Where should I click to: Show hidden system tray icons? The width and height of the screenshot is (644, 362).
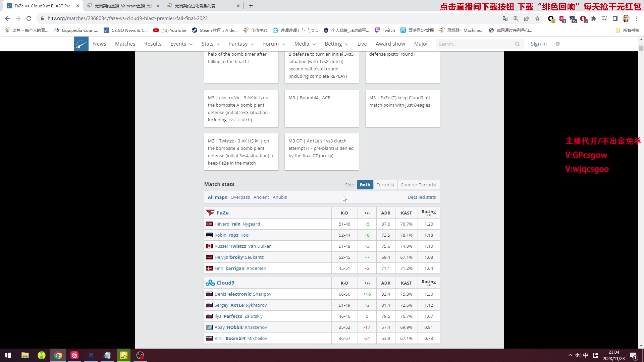[x=570, y=355]
